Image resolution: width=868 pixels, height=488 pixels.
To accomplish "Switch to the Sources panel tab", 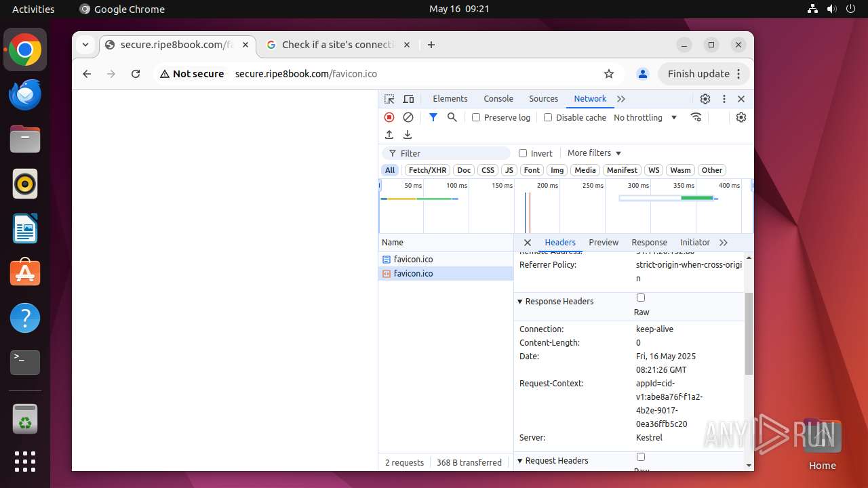I will [x=543, y=99].
